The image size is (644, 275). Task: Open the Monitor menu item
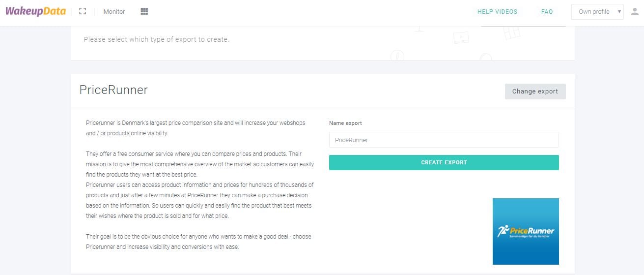(114, 12)
